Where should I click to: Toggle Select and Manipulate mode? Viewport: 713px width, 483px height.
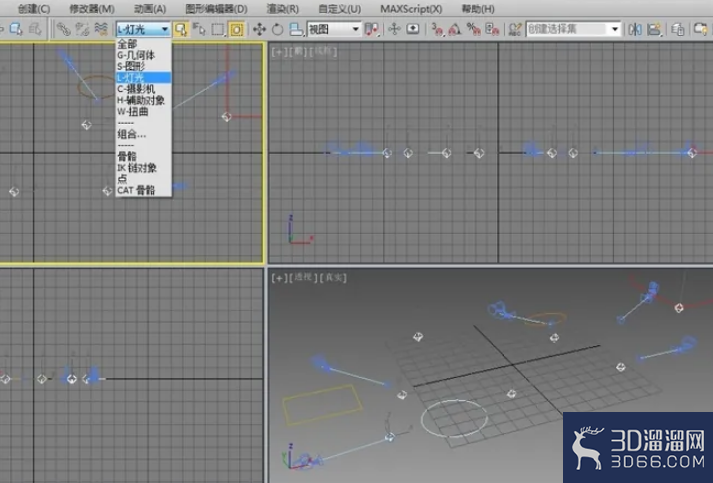[394, 30]
